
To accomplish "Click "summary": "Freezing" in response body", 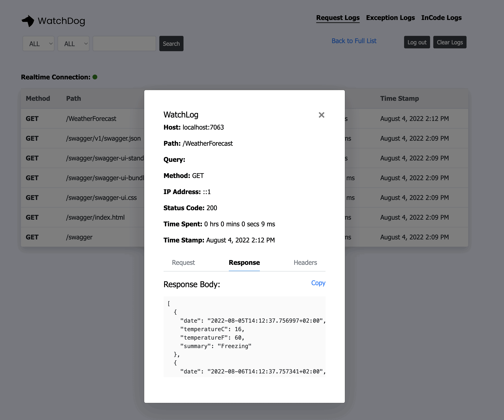I will tap(216, 346).
